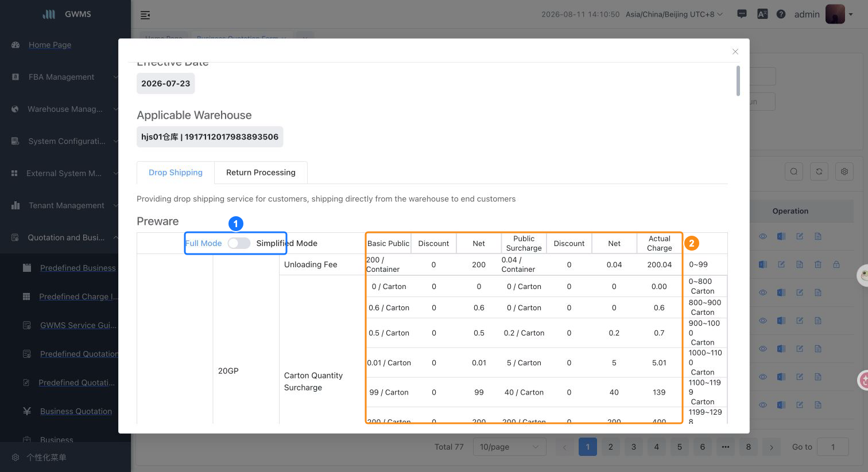868x472 pixels.
Task: Click the search icon button behind the dialog
Action: point(794,171)
